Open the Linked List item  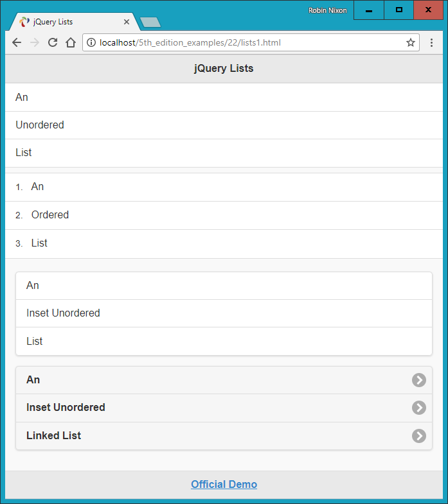(224, 436)
